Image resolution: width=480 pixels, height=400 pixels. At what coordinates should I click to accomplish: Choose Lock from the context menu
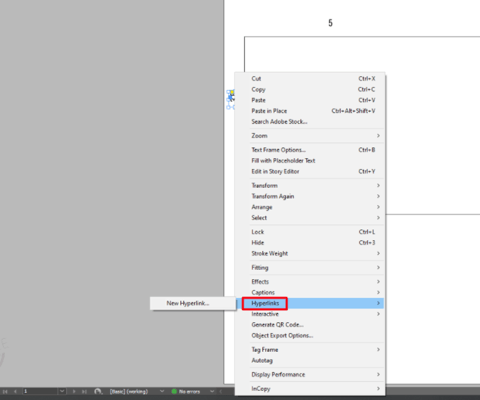point(310,232)
